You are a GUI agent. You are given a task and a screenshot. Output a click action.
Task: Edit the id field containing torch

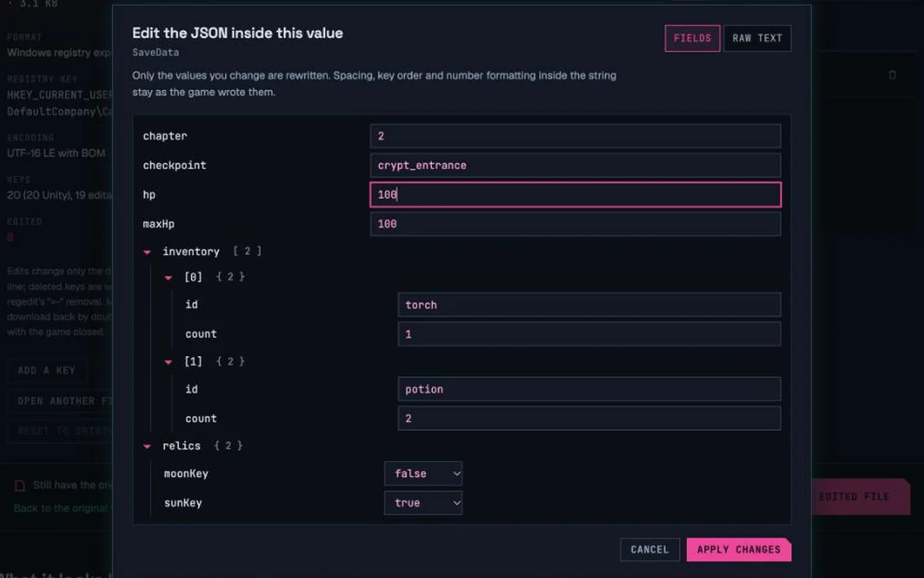589,304
